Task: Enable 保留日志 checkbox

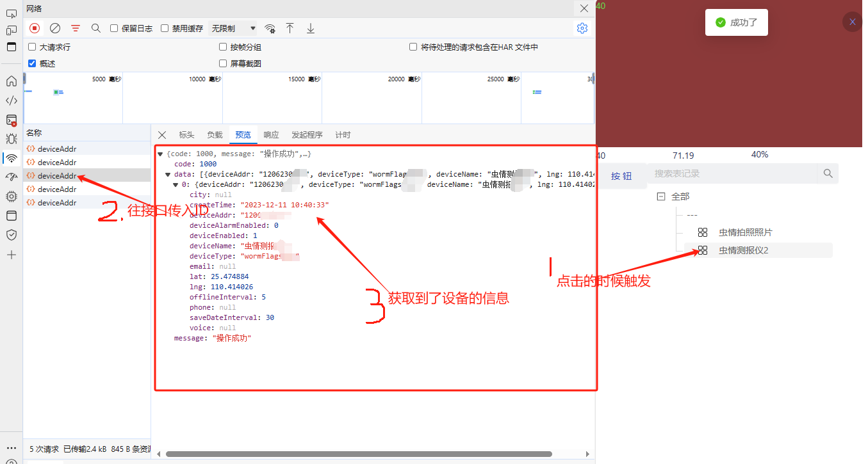Action: pyautogui.click(x=114, y=28)
